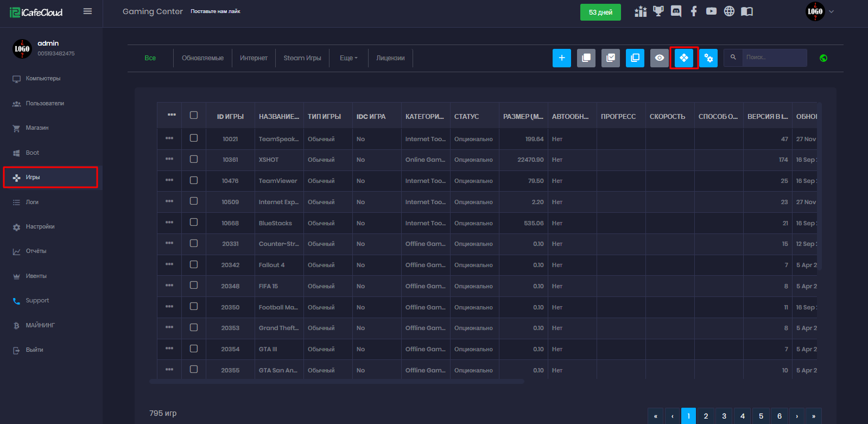
Task: Open row actions dots for game 20350
Action: [x=169, y=306]
